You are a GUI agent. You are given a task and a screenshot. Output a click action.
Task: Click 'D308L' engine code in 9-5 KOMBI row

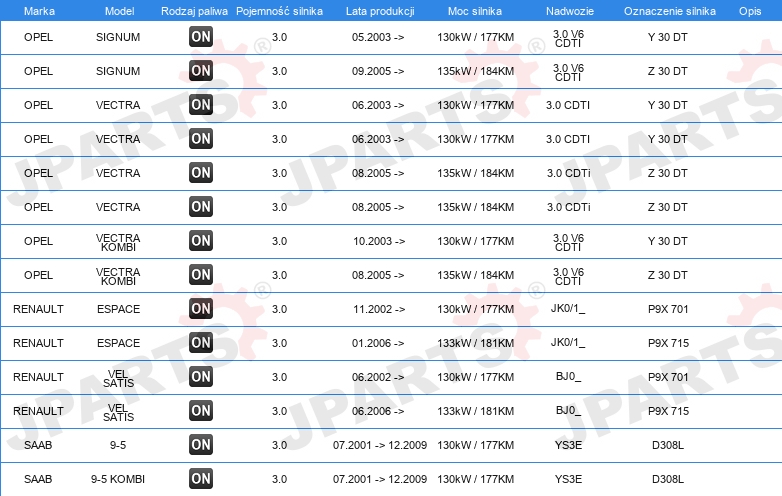[668, 479]
